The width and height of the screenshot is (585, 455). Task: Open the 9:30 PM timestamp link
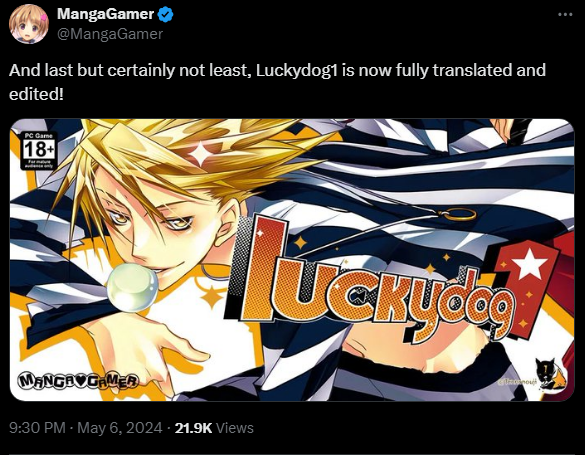[x=37, y=428]
